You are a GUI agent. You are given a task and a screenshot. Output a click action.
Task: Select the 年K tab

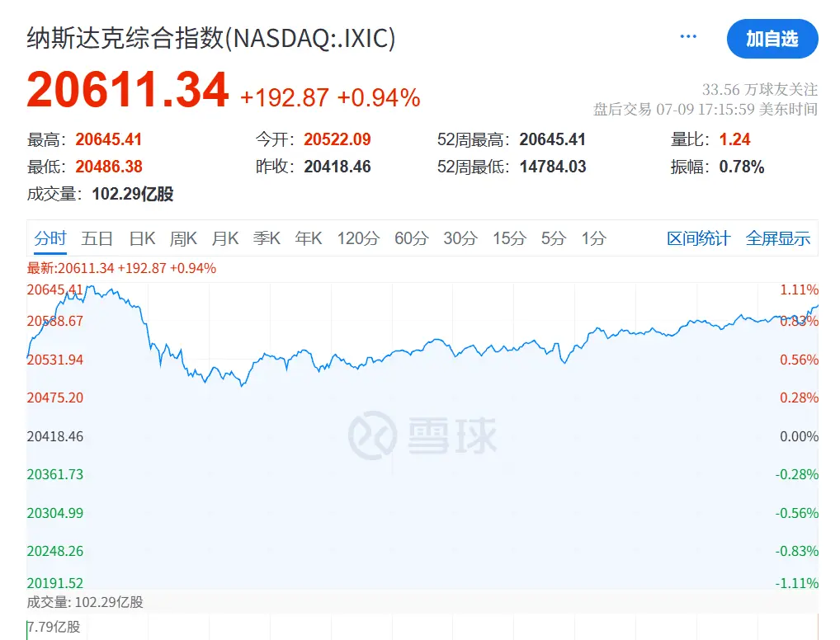[309, 238]
